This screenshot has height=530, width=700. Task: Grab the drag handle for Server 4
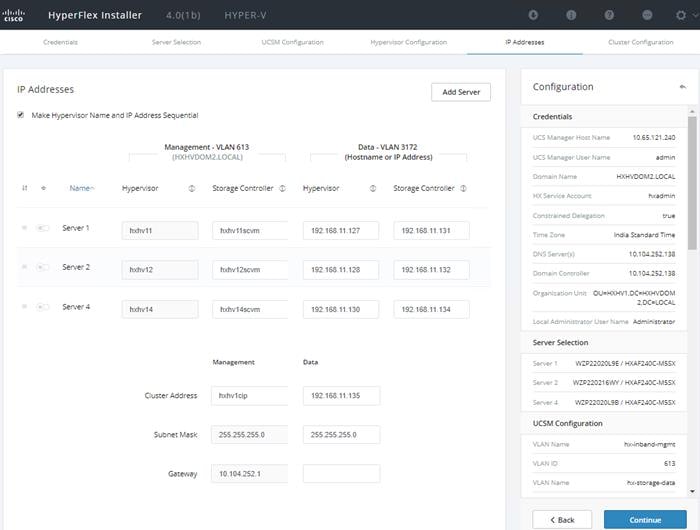tap(24, 307)
